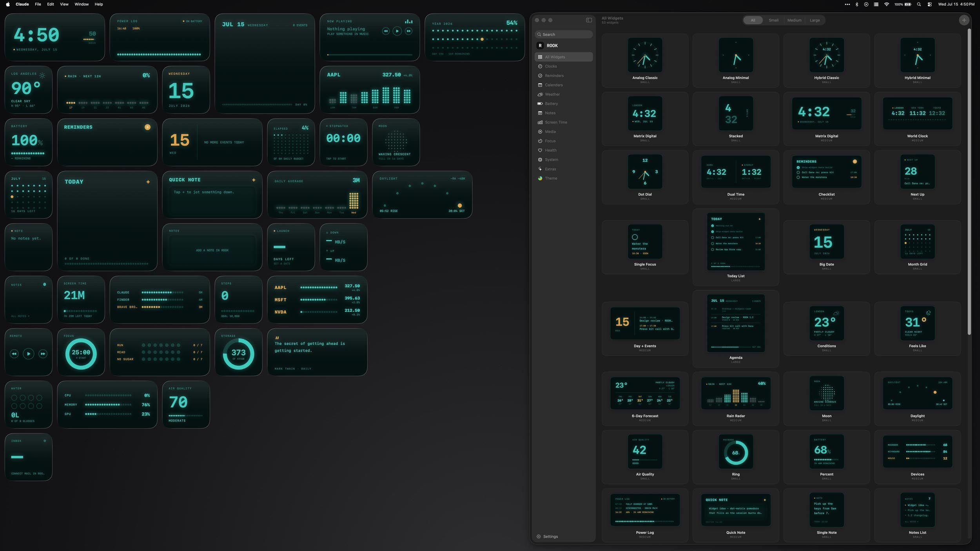980x551 pixels.
Task: Select the Devices widget thumbnail
Action: (917, 451)
